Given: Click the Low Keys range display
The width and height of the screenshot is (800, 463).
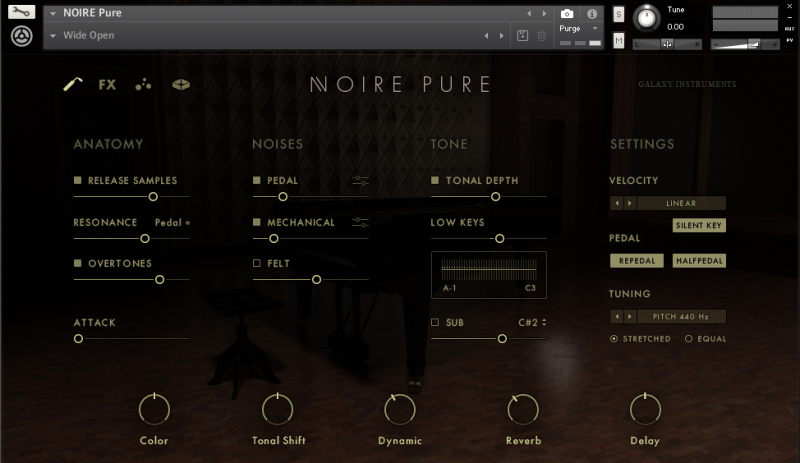Looking at the screenshot, I should click(x=489, y=275).
